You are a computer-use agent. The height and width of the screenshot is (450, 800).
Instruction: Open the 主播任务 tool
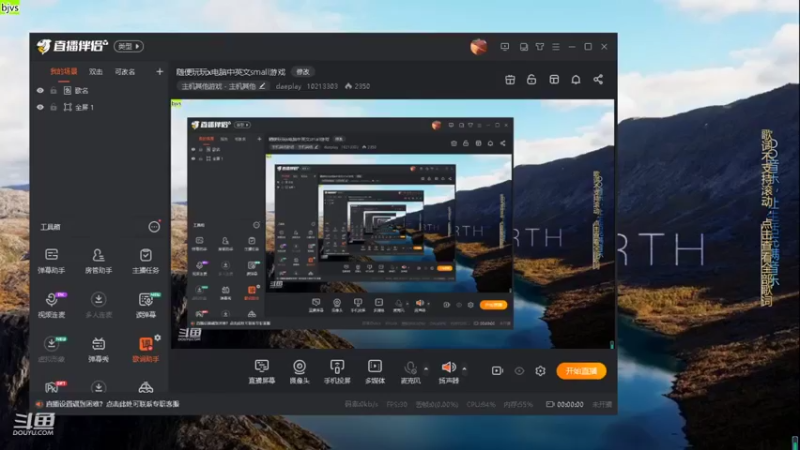[x=145, y=260]
